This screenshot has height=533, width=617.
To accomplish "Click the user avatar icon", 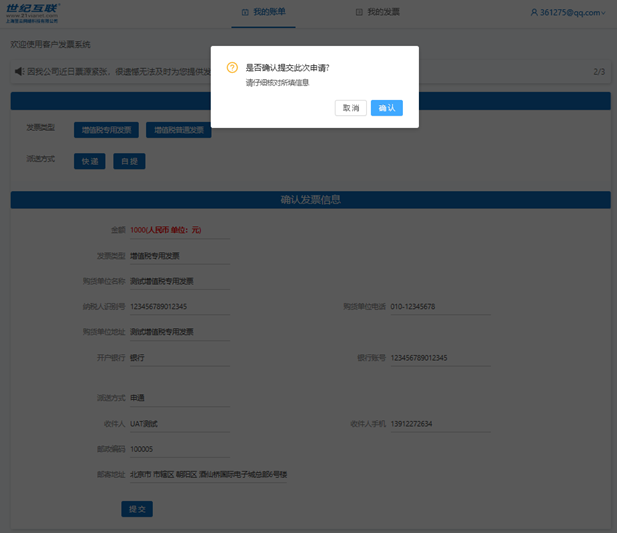I will click(x=534, y=13).
